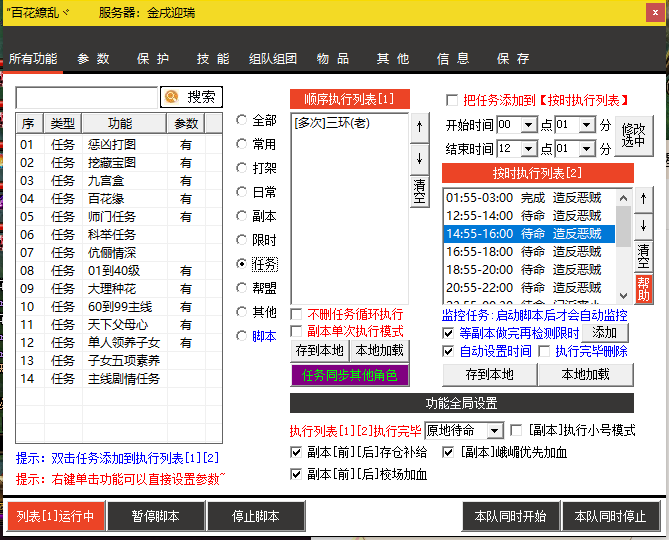Open the red 帮助 help button

[x=643, y=289]
